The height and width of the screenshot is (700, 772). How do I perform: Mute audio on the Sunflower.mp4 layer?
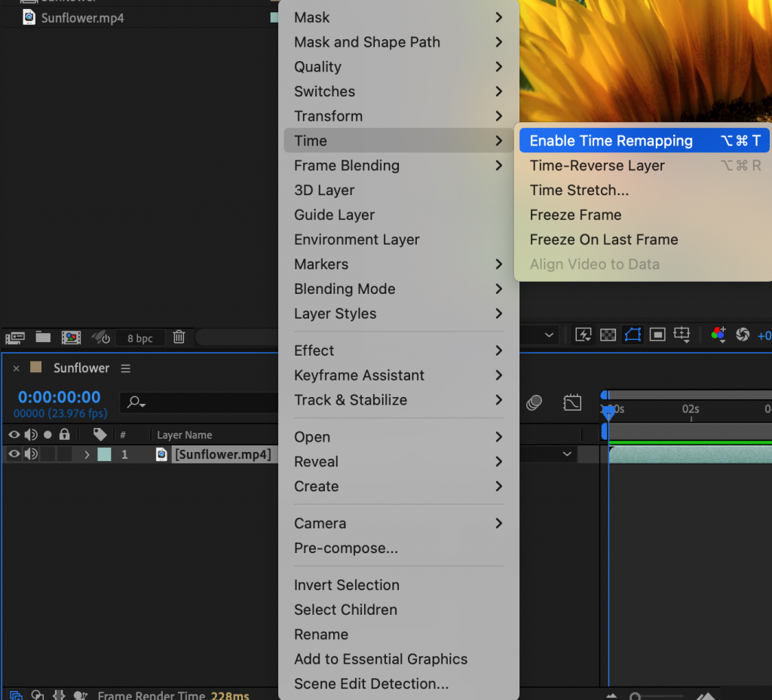pyautogui.click(x=30, y=453)
